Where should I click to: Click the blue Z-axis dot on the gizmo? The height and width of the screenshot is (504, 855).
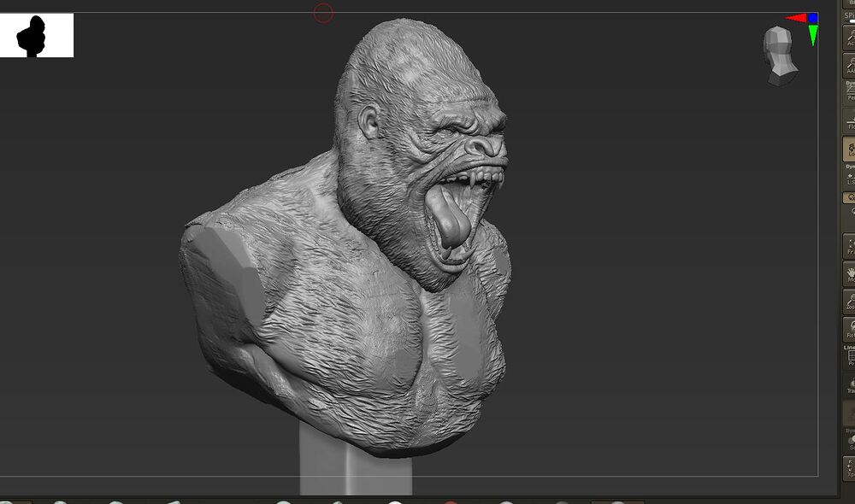(813, 18)
